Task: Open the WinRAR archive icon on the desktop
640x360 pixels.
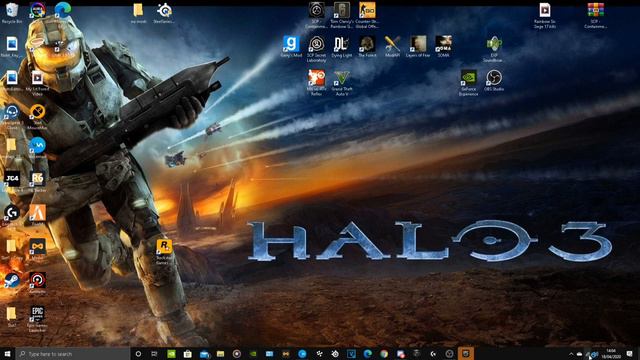Action: (596, 15)
